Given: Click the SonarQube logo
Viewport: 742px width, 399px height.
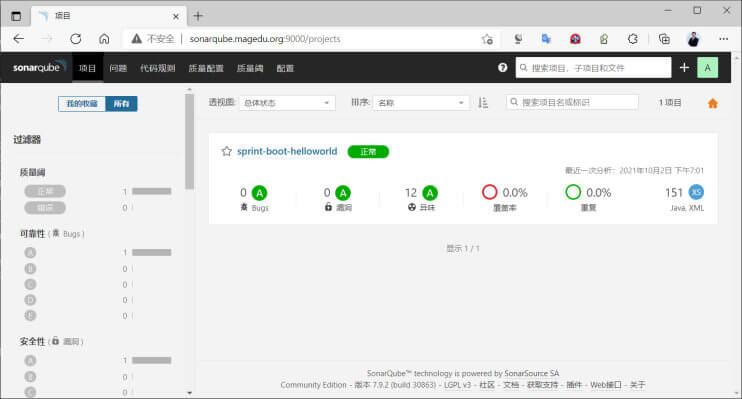Looking at the screenshot, I should pyautogui.click(x=39, y=67).
